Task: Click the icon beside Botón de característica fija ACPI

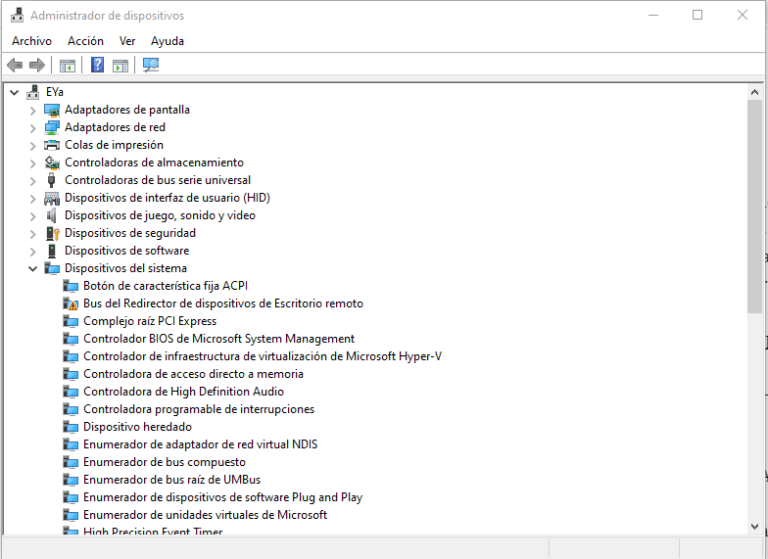Action: (x=71, y=286)
